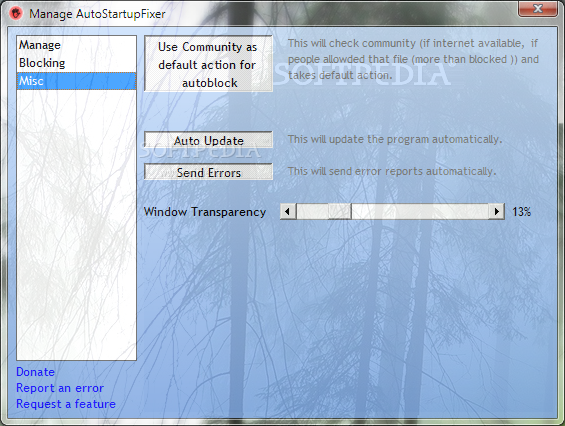
Task: Toggle the Send Errors button
Action: pyautogui.click(x=208, y=172)
